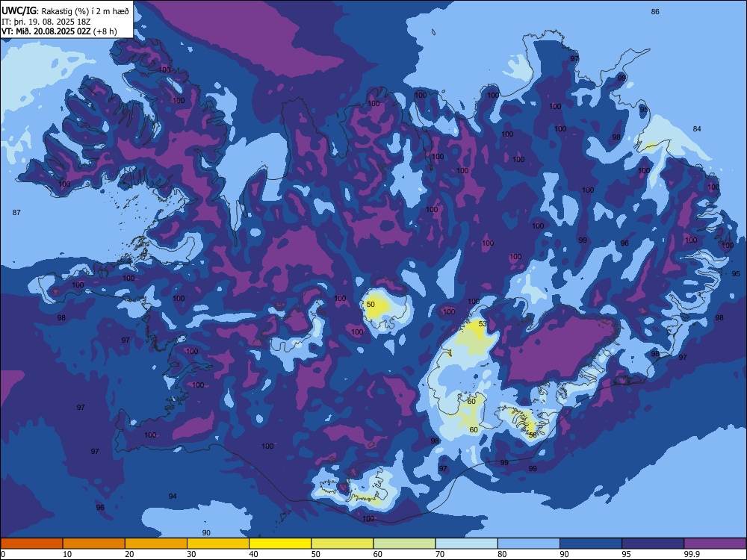The width and height of the screenshot is (747, 560).
Task: Click the "99.9" legend scale label
Action: pos(692,554)
